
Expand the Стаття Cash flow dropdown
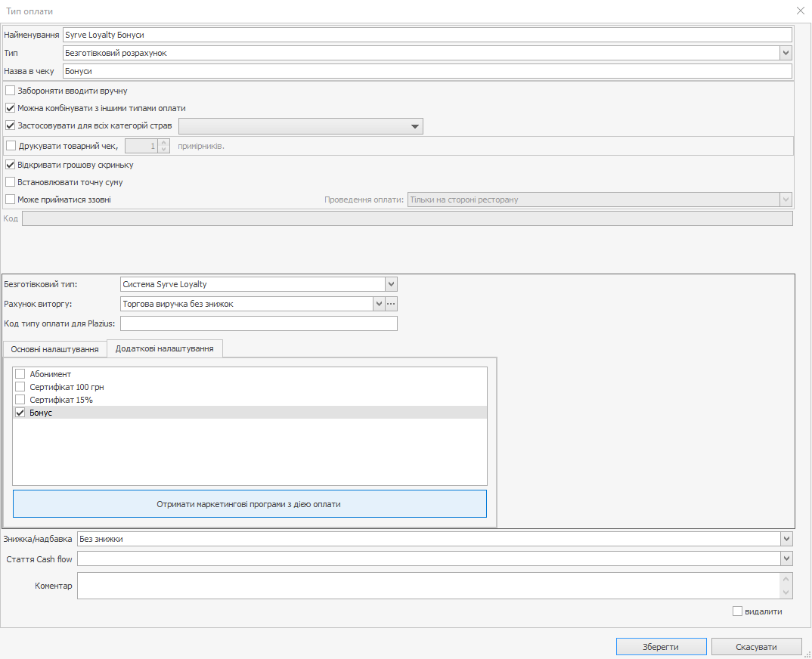[x=786, y=558]
